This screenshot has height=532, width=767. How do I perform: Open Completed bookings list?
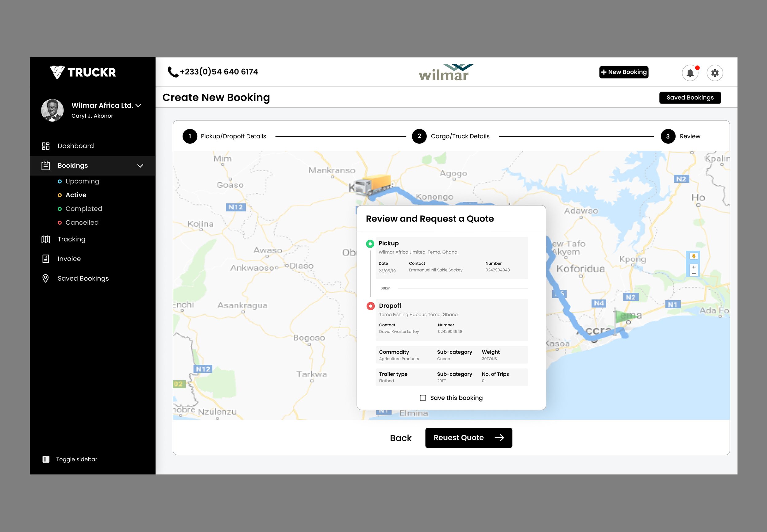pos(83,209)
